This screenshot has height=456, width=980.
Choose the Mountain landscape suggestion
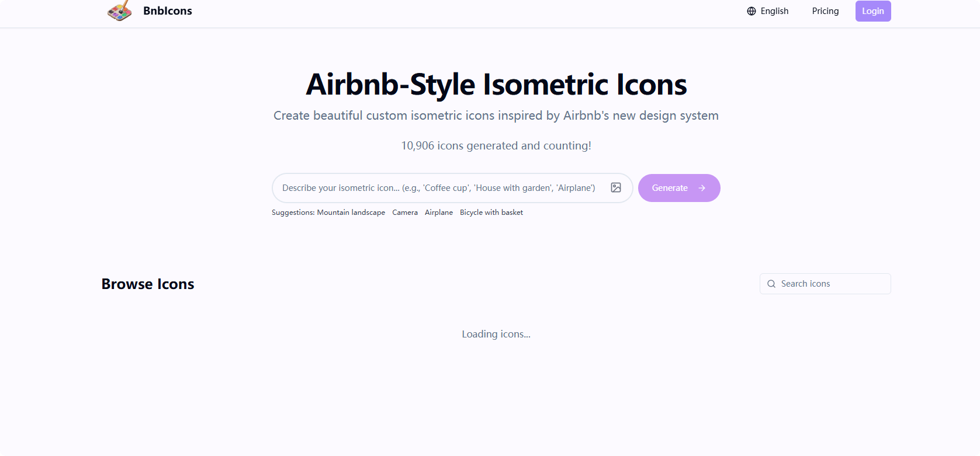(351, 213)
